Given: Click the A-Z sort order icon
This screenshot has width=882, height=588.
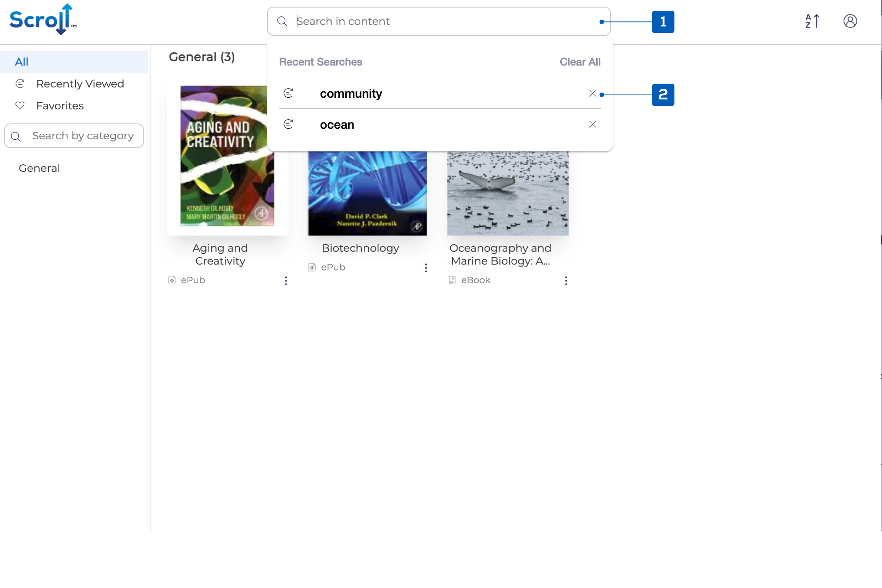Looking at the screenshot, I should [812, 21].
